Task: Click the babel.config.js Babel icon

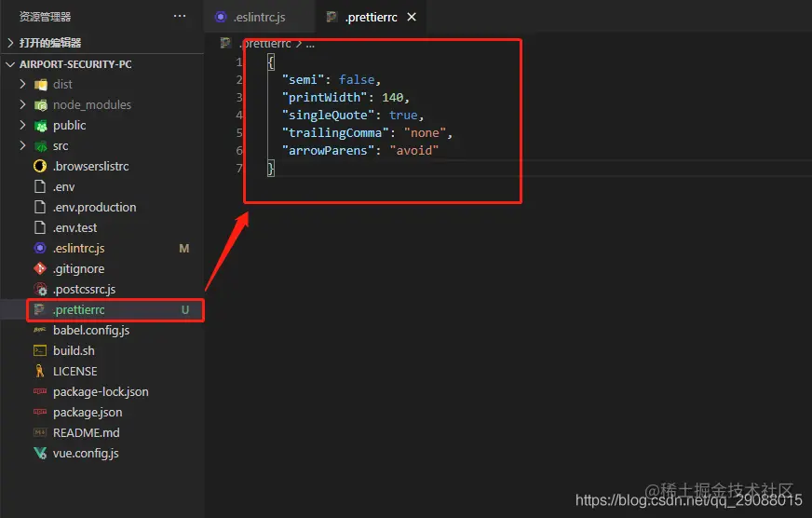Action: 40,330
